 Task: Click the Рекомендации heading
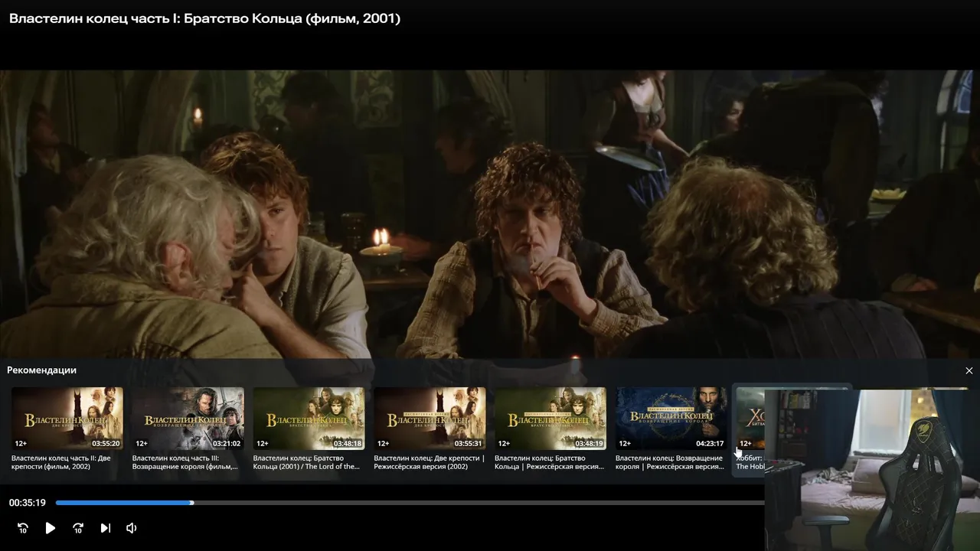point(41,370)
